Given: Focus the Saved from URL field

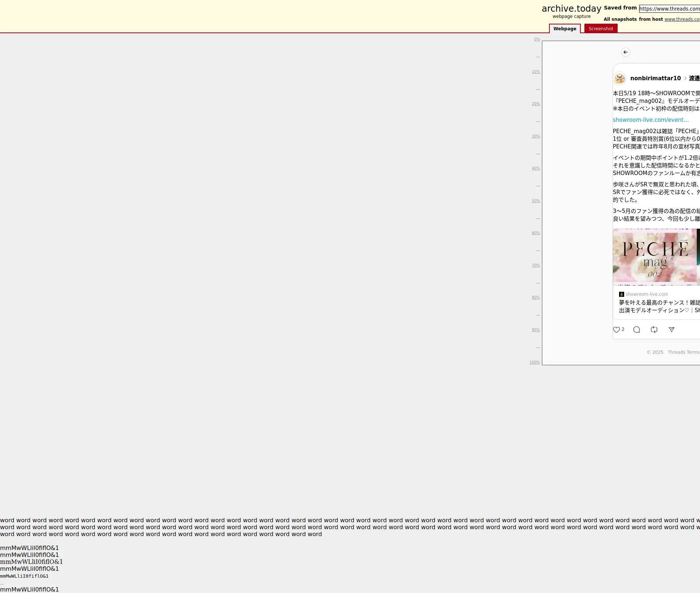Looking at the screenshot, I should point(669,9).
